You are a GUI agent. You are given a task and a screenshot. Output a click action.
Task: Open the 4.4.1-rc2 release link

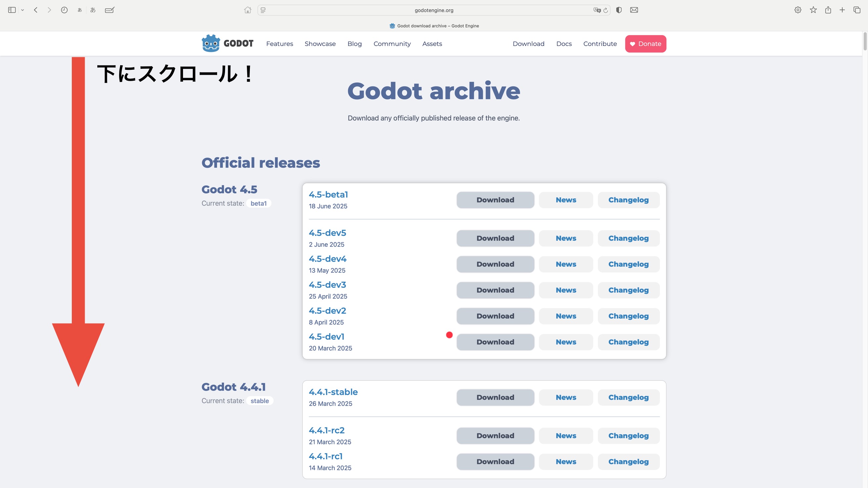(x=327, y=430)
